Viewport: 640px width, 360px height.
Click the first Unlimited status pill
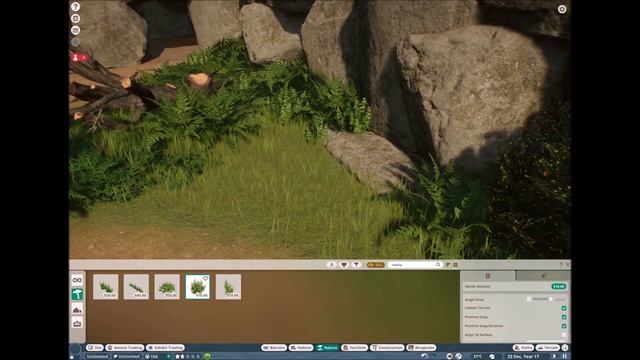coord(97,356)
